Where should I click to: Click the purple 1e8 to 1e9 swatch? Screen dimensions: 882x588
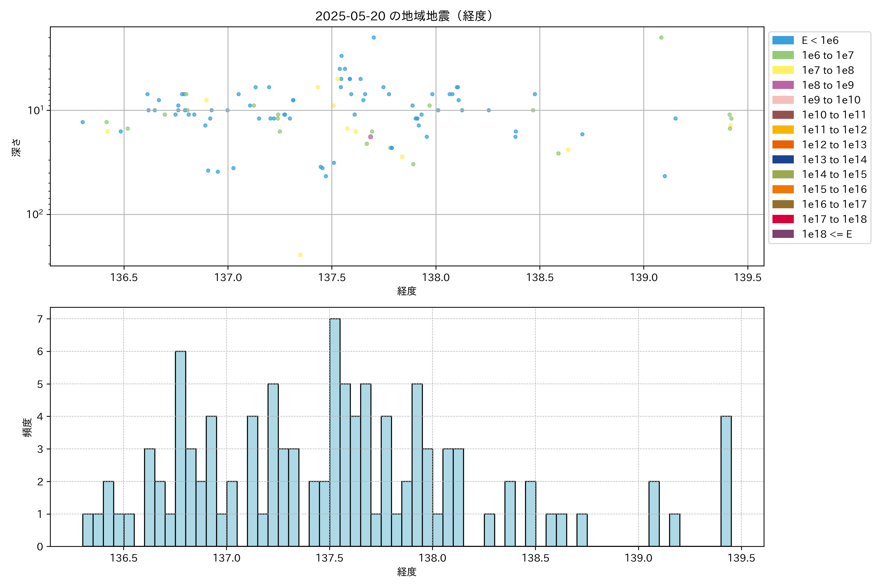coord(783,85)
